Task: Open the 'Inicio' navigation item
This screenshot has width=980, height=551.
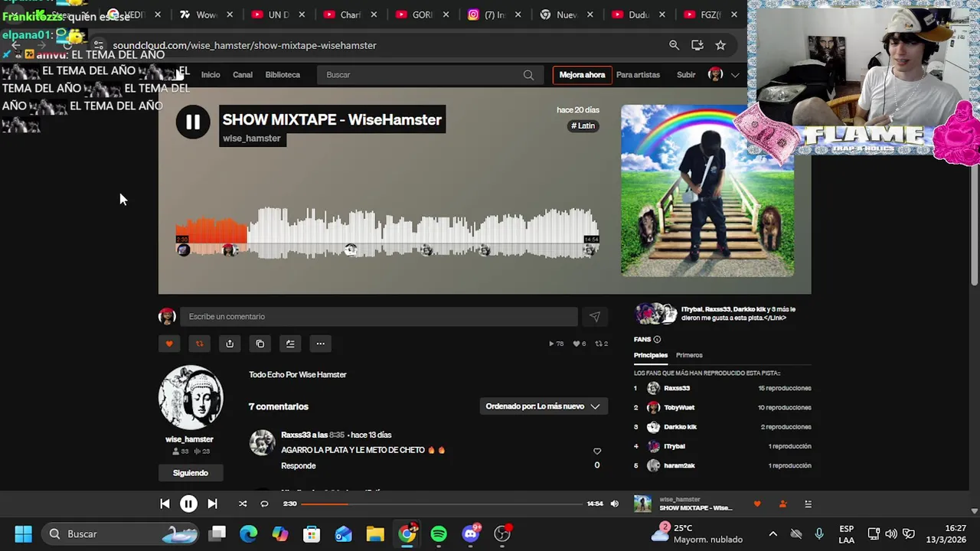Action: tap(211, 75)
